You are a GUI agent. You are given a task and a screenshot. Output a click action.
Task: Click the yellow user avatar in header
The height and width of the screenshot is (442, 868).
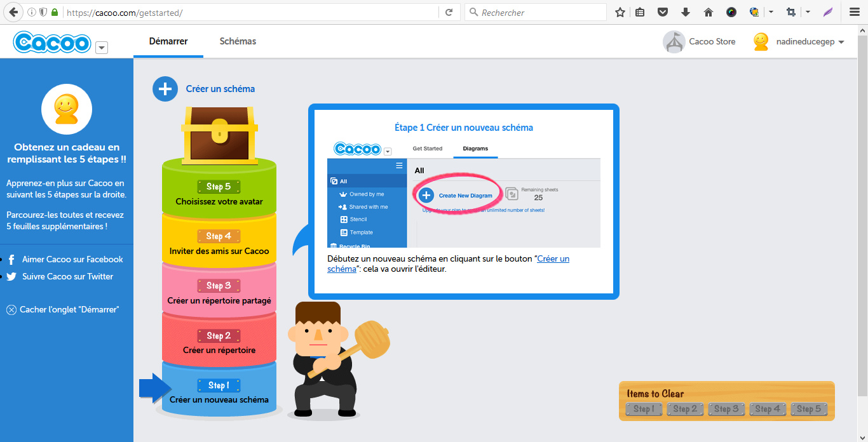761,42
